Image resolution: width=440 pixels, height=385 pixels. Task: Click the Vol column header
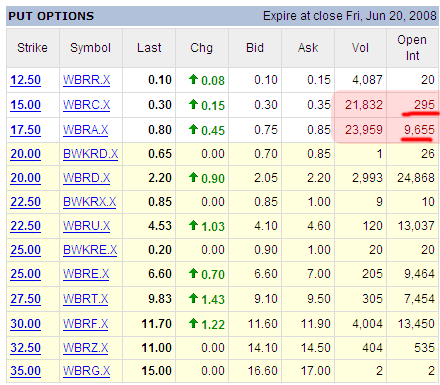[360, 48]
